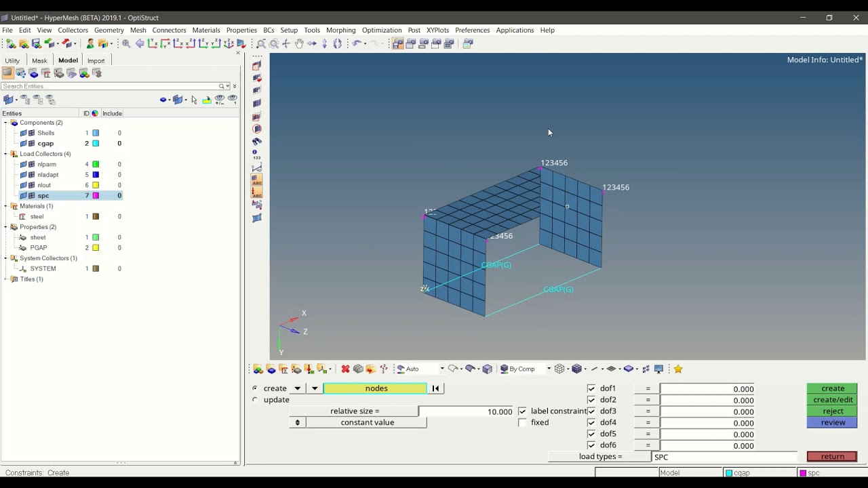Click the distance measure icon
This screenshot has width=868, height=488.
(257, 167)
